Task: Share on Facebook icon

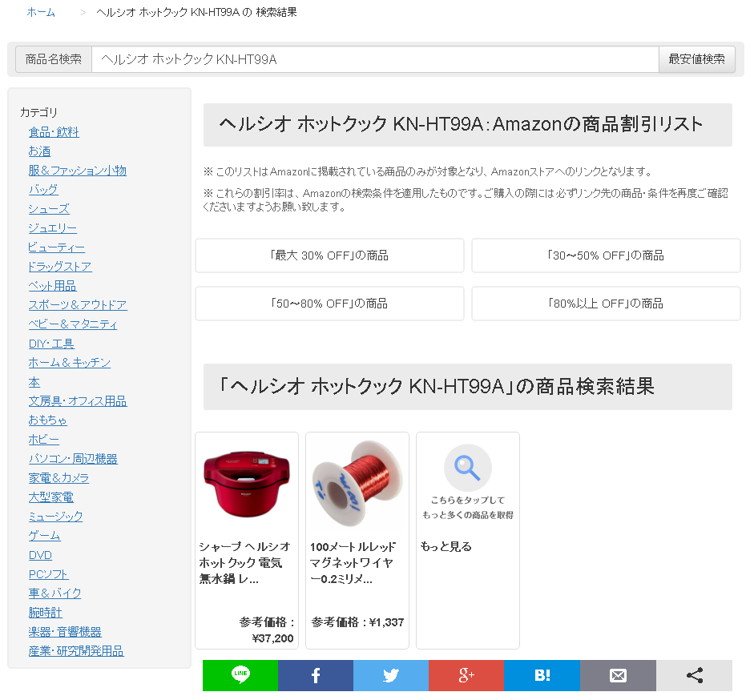Action: pyautogui.click(x=316, y=675)
